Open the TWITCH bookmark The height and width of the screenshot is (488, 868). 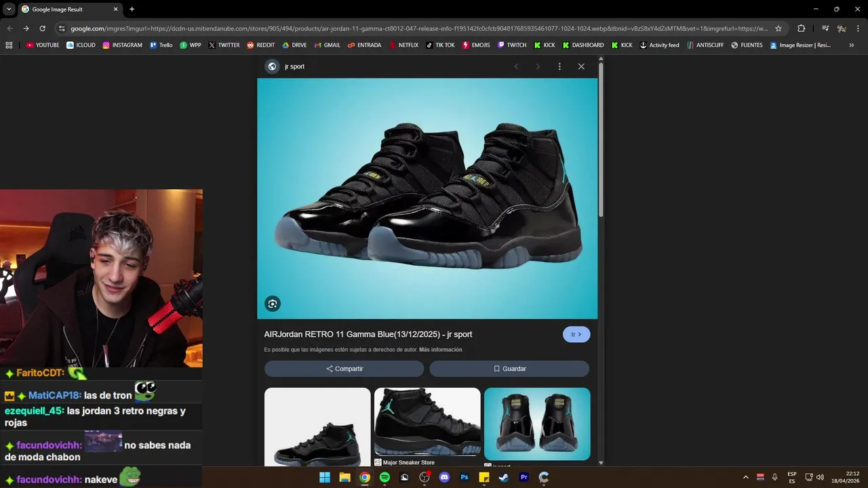(x=512, y=45)
